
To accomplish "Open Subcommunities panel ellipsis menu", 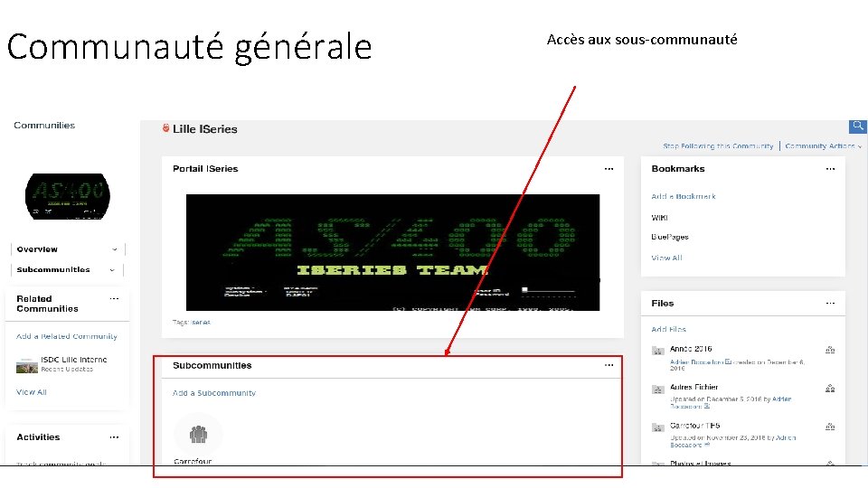I will point(609,365).
